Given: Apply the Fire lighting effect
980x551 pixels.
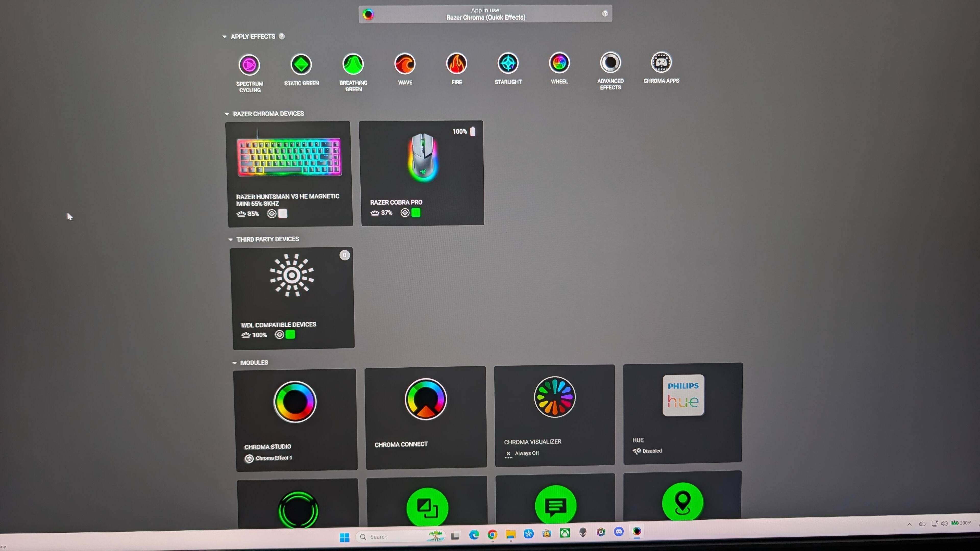Looking at the screenshot, I should point(457,68).
